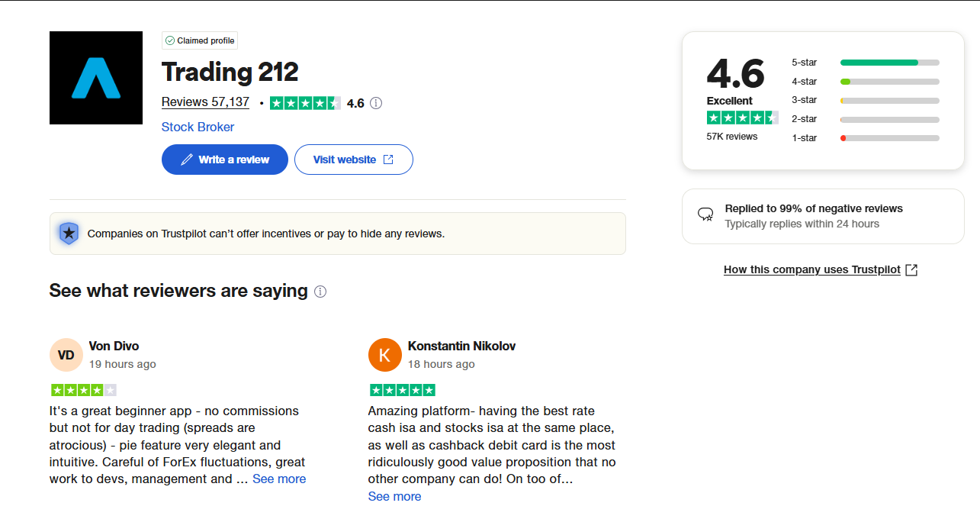The height and width of the screenshot is (519, 980).
Task: Open 'How this company uses Trustpilot' link
Action: [812, 269]
